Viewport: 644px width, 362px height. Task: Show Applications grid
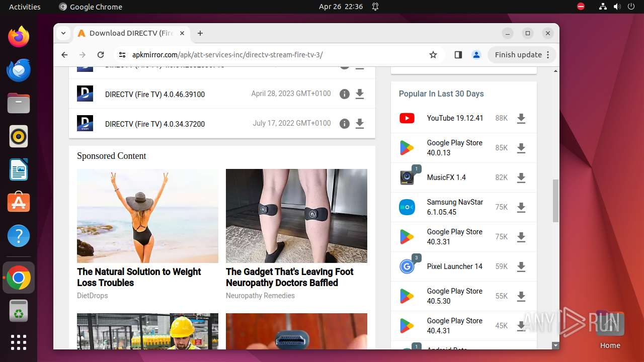pyautogui.click(x=19, y=342)
